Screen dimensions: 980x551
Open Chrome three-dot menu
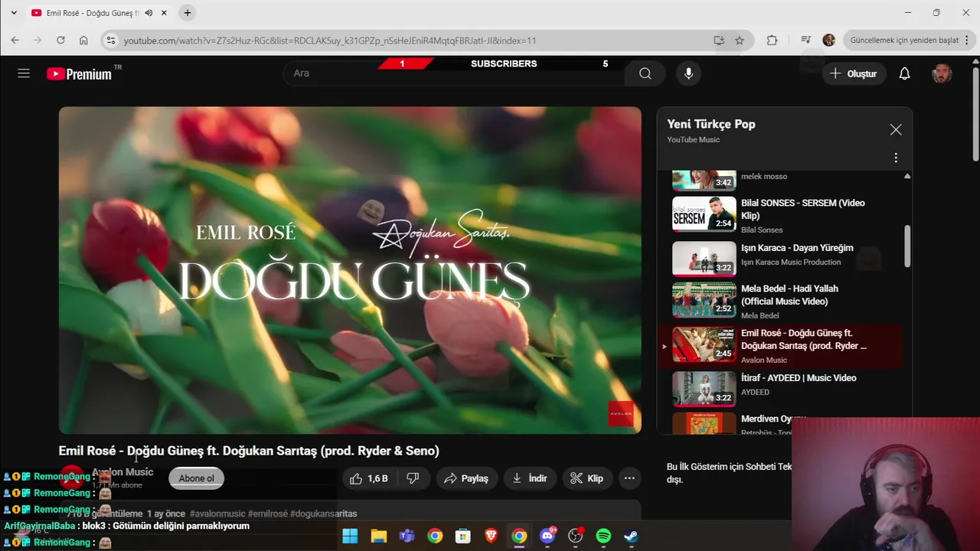tap(968, 41)
